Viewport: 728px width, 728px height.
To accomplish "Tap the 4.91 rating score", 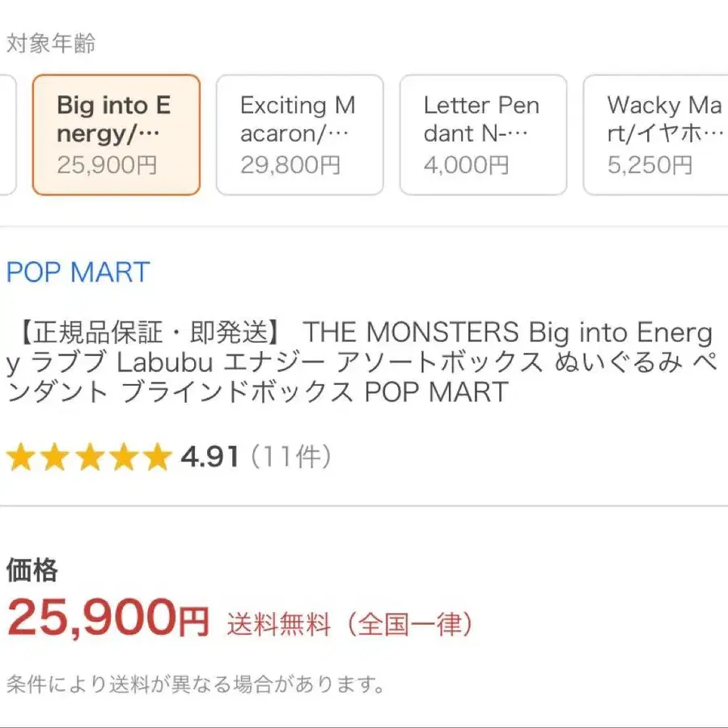I will [210, 458].
